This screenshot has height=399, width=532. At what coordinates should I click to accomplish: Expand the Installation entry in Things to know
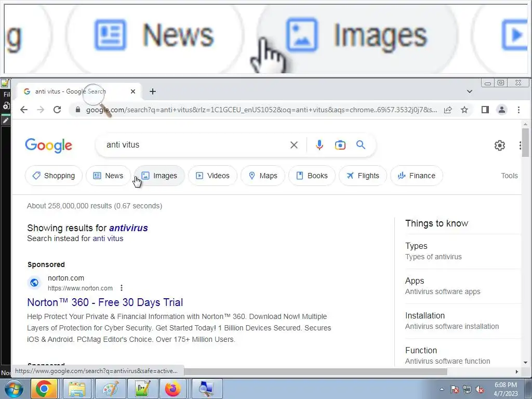462,321
